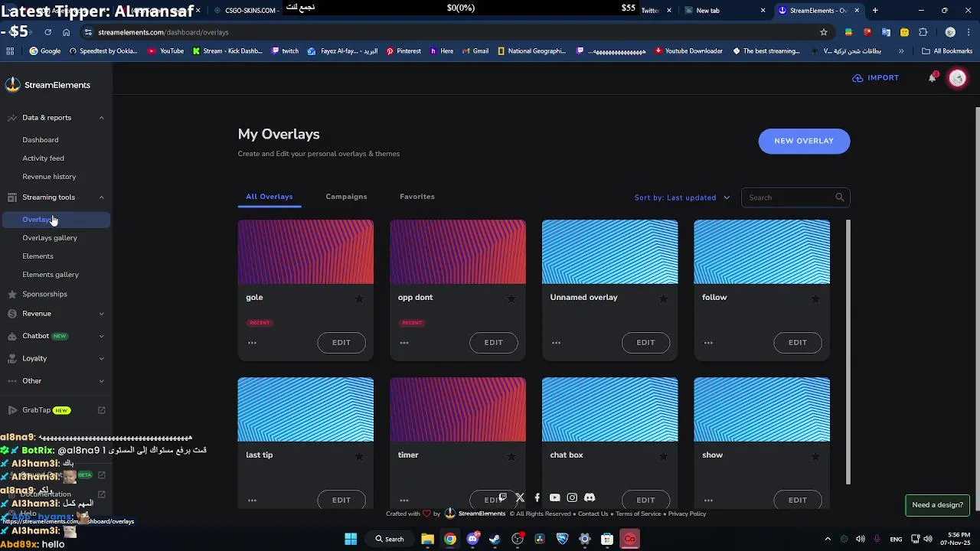Viewport: 980px width, 551px height.
Task: Click the chat box overlay thumbnail
Action: [609, 409]
